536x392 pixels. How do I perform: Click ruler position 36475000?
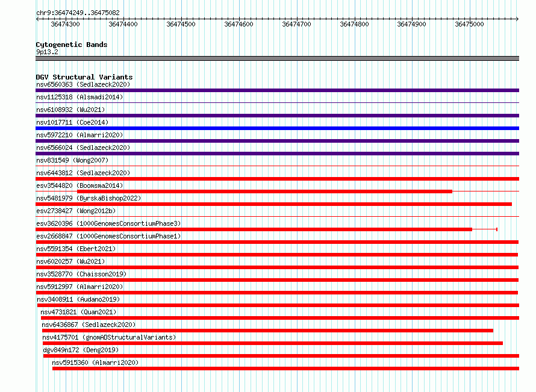(469, 24)
